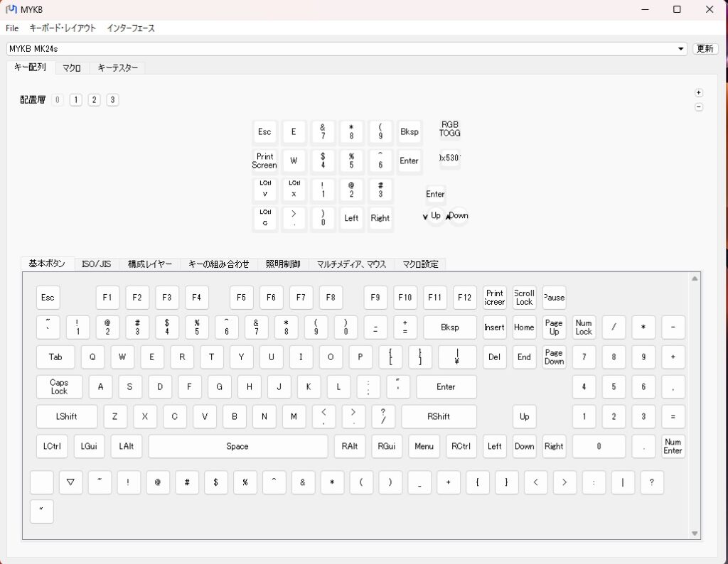Pick the LGui keycode
Screen dimensions: 728x564
point(89,446)
